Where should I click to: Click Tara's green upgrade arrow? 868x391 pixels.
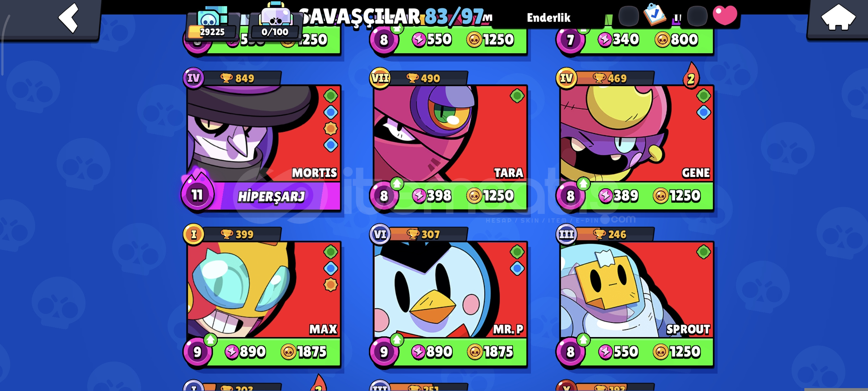[397, 184]
